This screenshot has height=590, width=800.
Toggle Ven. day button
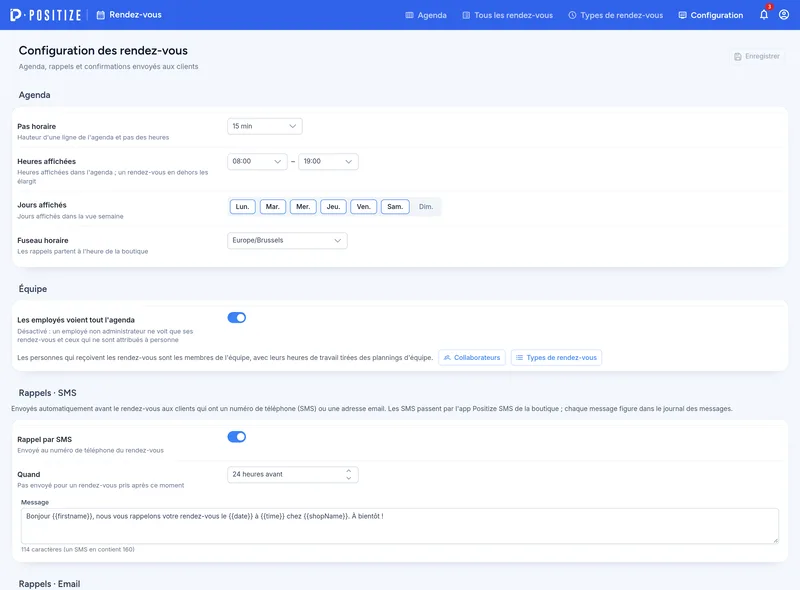click(363, 207)
